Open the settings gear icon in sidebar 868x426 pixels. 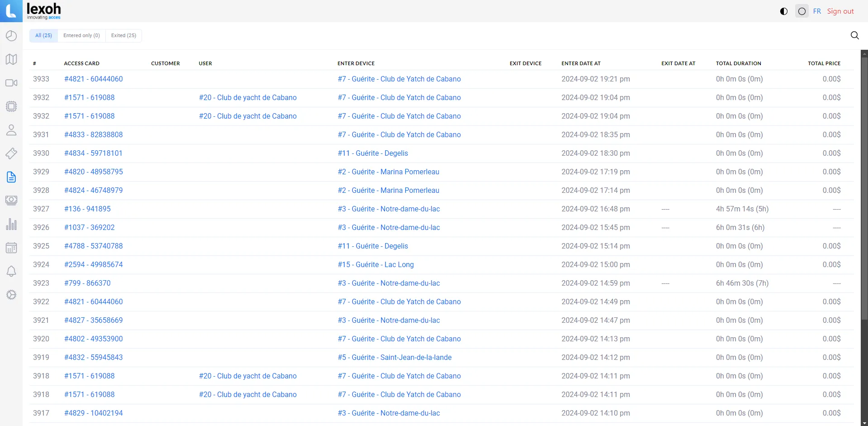pyautogui.click(x=11, y=295)
